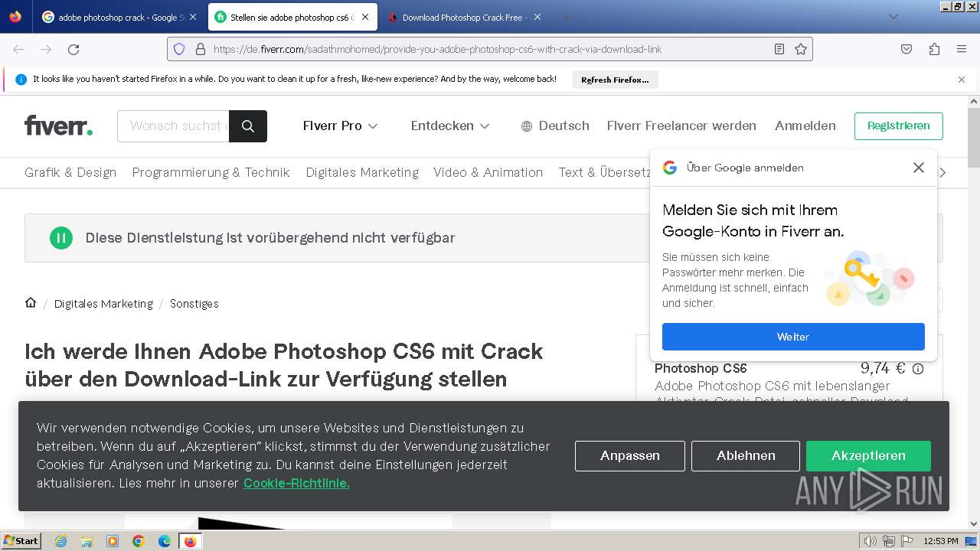980x551 pixels.
Task: Click the Start button
Action: (21, 541)
